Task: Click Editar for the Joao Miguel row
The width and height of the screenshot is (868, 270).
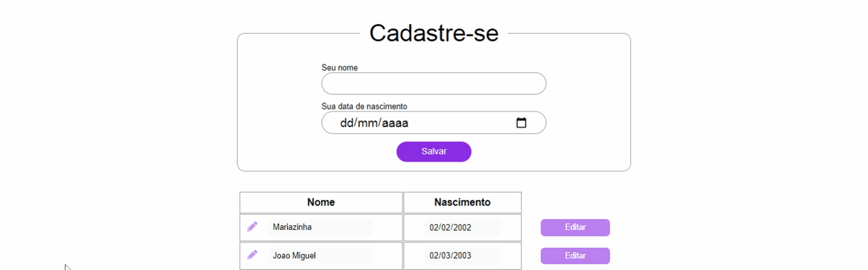Action: point(575,256)
